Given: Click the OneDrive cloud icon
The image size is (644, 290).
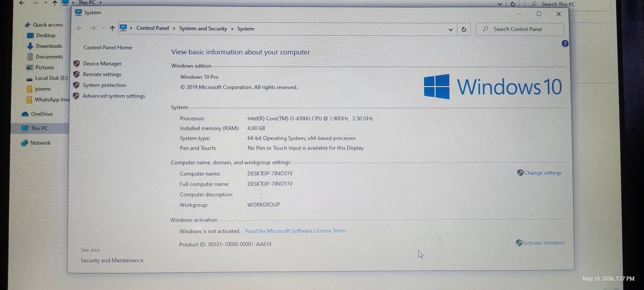Looking at the screenshot, I should pyautogui.click(x=25, y=114).
